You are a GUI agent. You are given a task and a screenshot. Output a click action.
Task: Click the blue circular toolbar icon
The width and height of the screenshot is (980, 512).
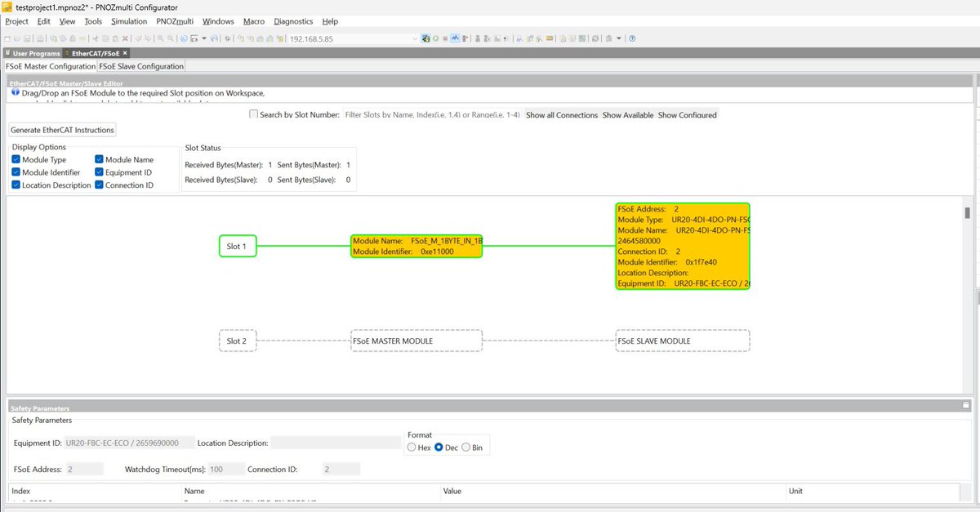coord(184,38)
